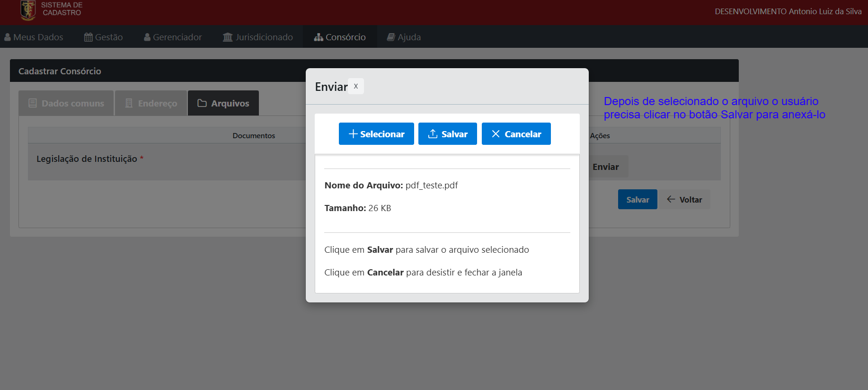Open the Gerenciador menu
Viewport: 868px width, 390px height.
pos(173,37)
